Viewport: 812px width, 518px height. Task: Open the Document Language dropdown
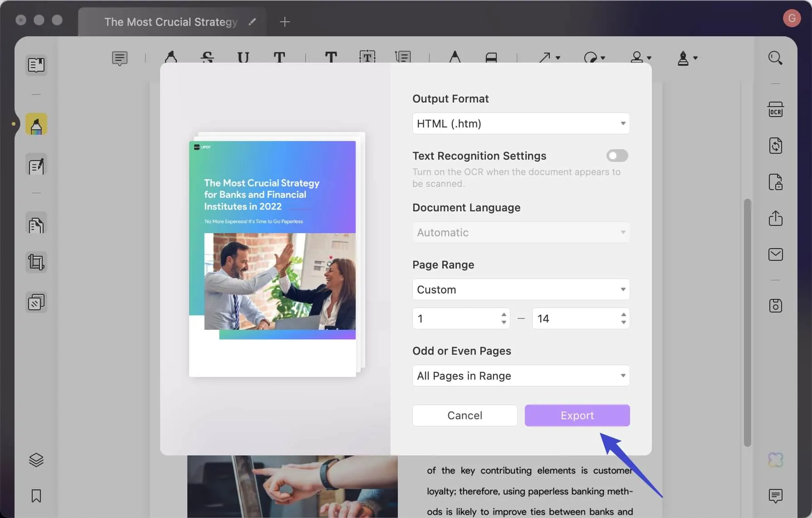pos(520,232)
